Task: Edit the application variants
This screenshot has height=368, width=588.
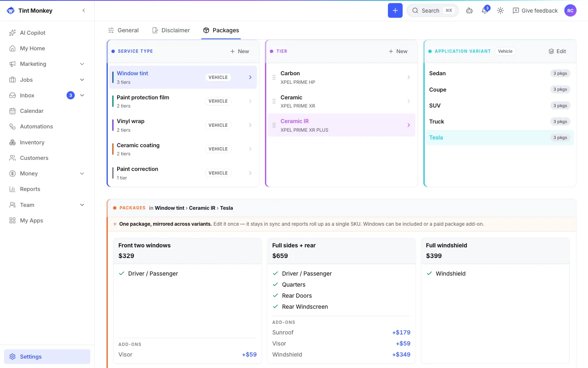Action: tap(557, 51)
